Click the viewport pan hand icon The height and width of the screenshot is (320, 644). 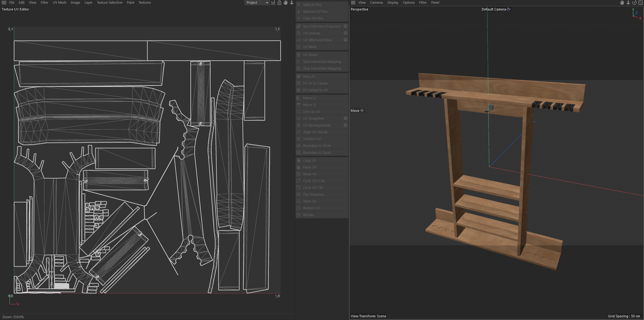pos(622,2)
